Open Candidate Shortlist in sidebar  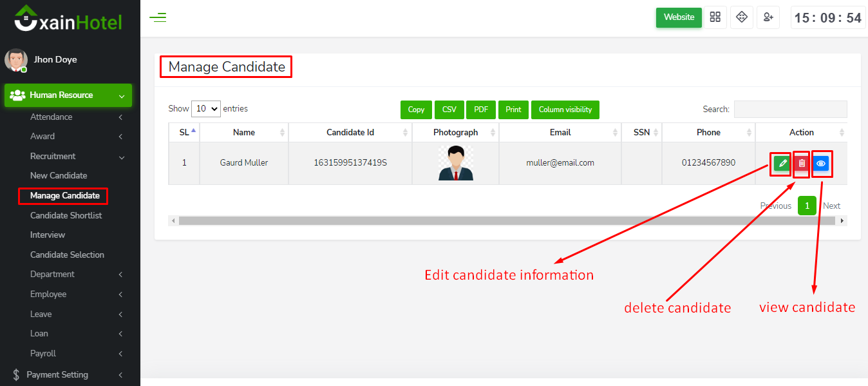tap(66, 215)
